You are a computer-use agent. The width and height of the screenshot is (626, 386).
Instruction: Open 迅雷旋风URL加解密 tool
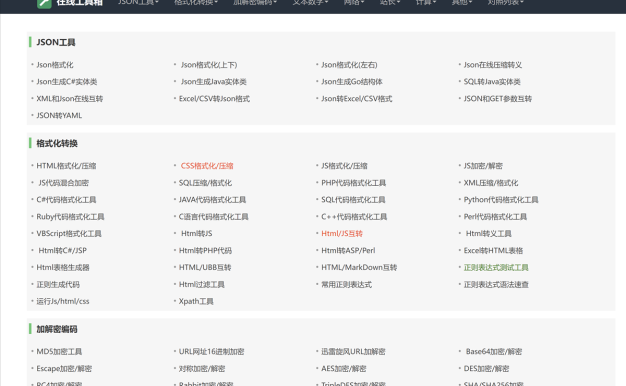(353, 352)
